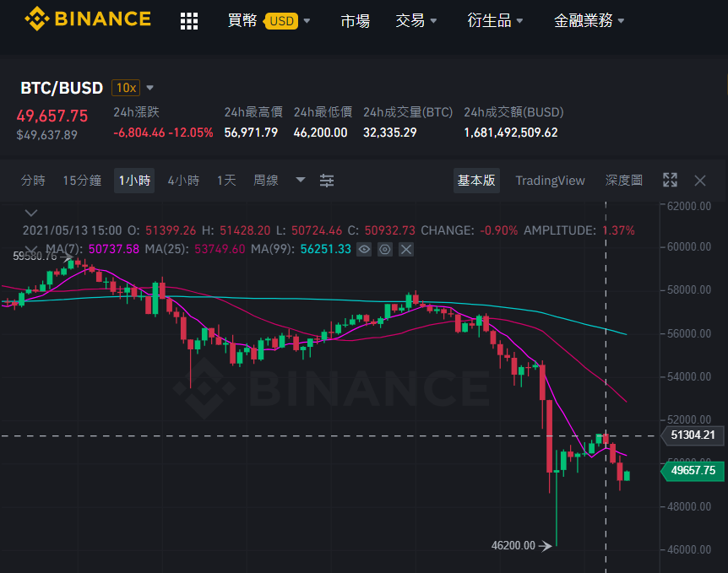Remove the MA indicator
Image resolution: width=728 pixels, height=573 pixels.
406,250
